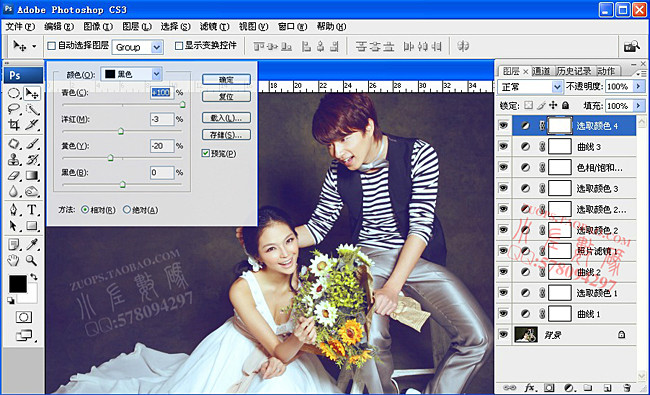Image resolution: width=650 pixels, height=395 pixels.
Task: Click the 背景 layer thumbnail
Action: [x=526, y=334]
